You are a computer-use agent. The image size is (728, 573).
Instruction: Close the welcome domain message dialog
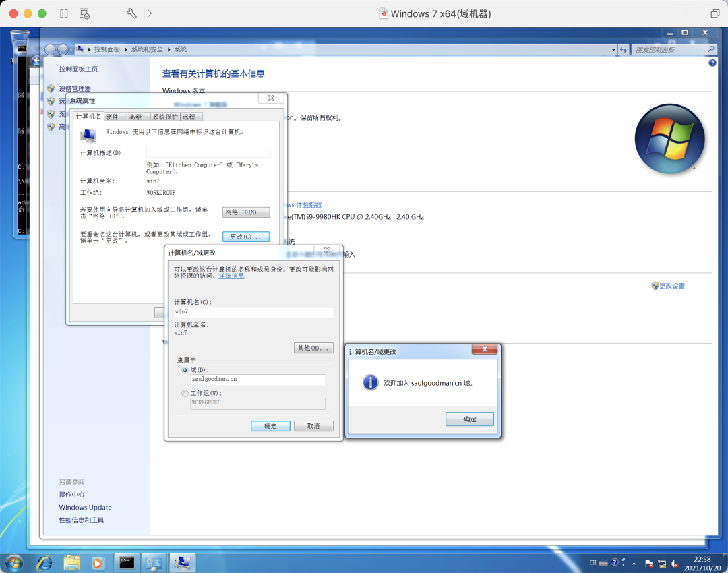(484, 349)
